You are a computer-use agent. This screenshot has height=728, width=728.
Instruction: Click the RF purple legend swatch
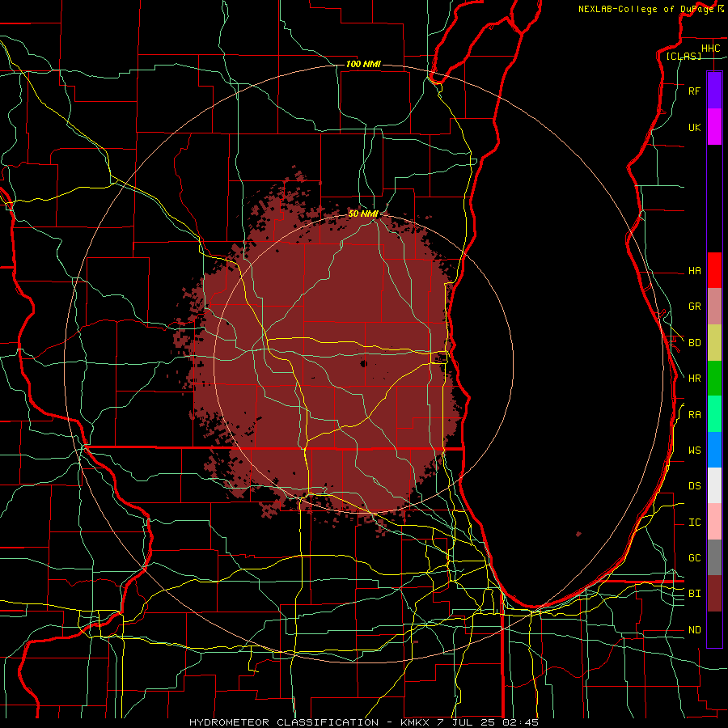(x=714, y=91)
